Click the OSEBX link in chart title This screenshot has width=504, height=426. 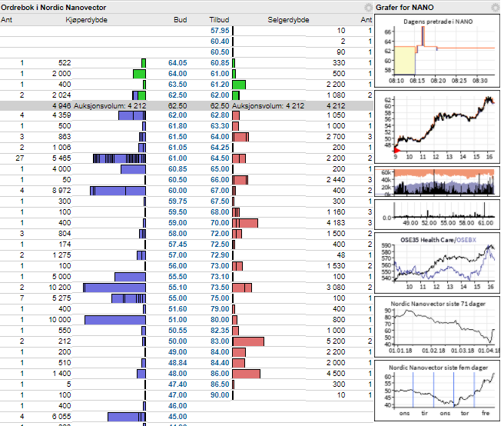point(466,240)
